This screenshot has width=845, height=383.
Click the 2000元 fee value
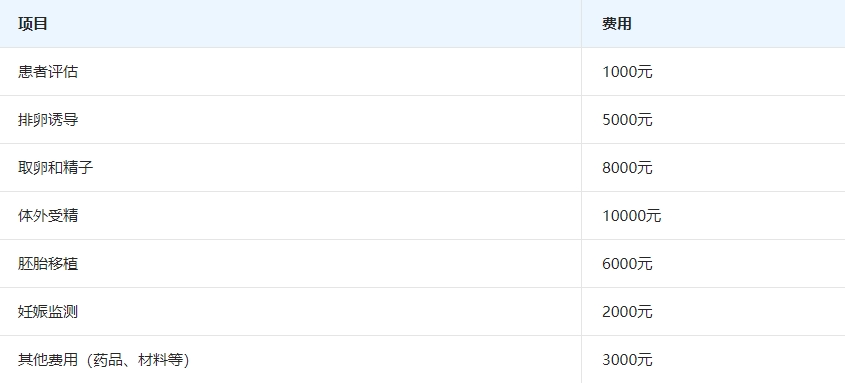627,311
